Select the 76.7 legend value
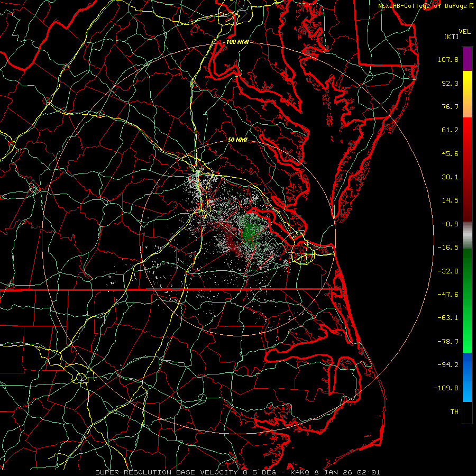The width and height of the screenshot is (476, 476). tap(450, 106)
